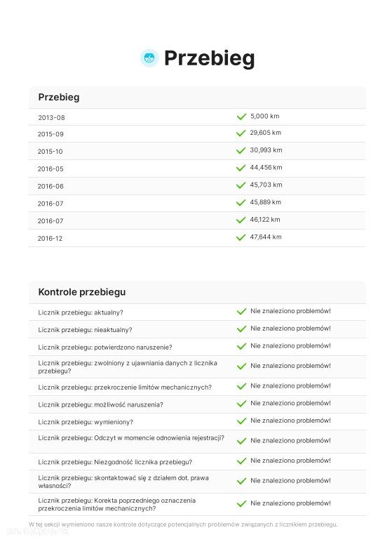This screenshot has height=542, width=392.
Task: Click the green checkmark next to 29,605 km
Action: click(241, 133)
